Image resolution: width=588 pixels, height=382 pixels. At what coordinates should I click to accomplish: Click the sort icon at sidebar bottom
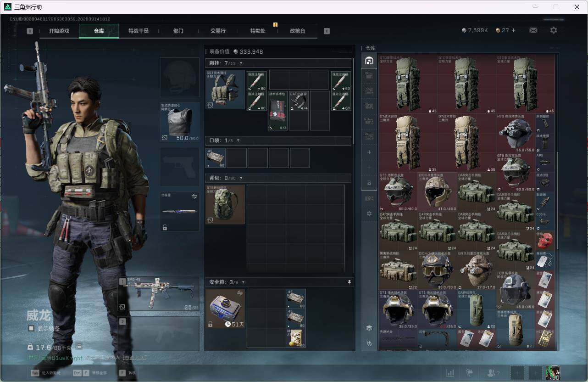point(369,343)
